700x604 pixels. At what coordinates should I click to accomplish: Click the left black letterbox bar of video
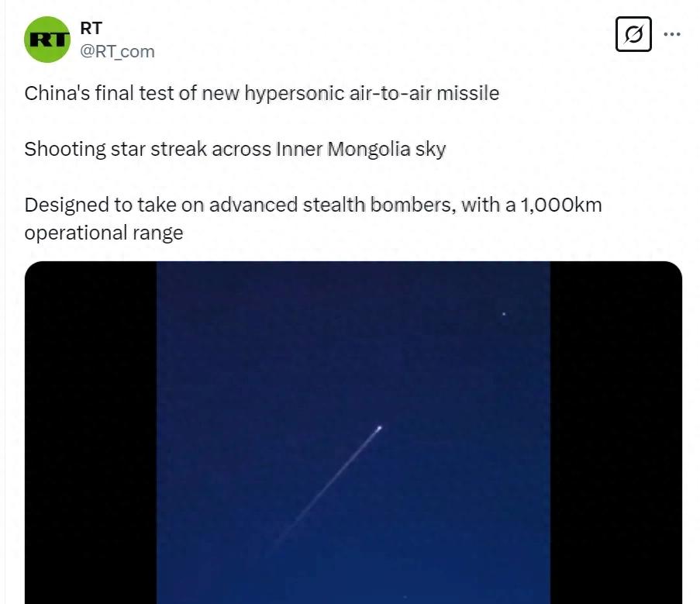pyautogui.click(x=91, y=432)
